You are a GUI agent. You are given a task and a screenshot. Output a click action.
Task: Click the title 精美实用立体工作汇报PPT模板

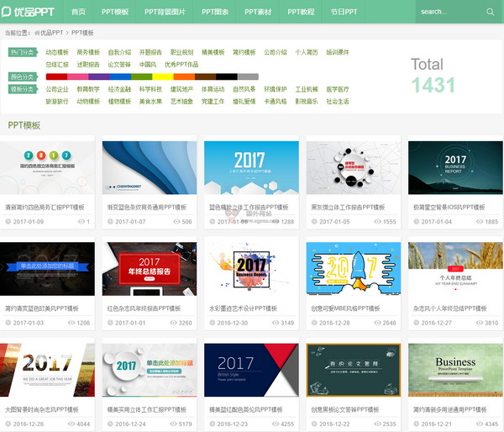147,409
